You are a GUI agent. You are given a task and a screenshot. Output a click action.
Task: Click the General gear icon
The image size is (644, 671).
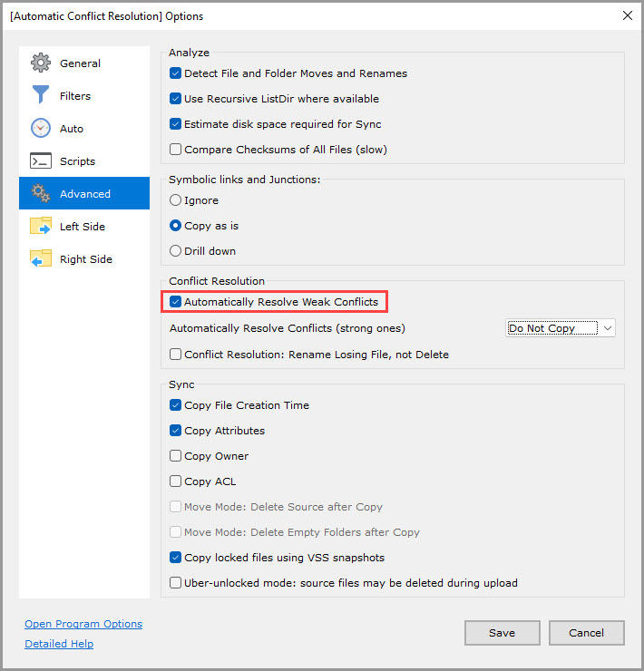(40, 63)
